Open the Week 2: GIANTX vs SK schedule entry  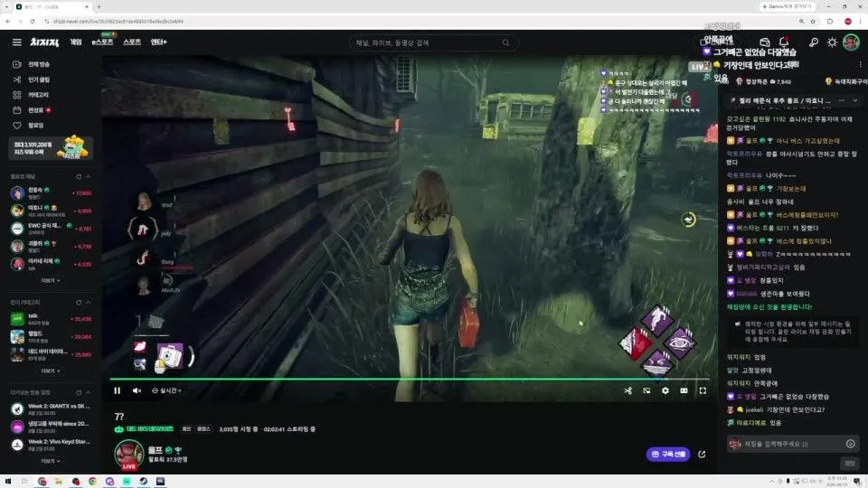pyautogui.click(x=51, y=408)
